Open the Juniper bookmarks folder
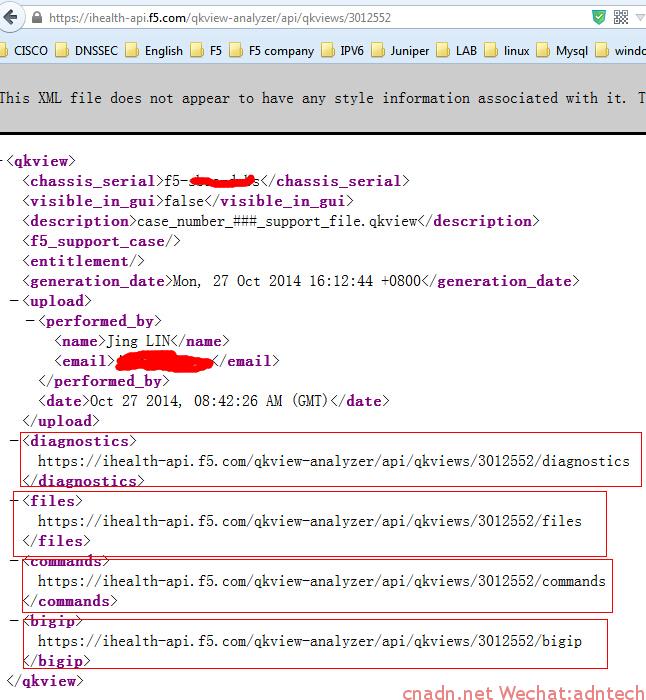The width and height of the screenshot is (646, 700). (400, 50)
